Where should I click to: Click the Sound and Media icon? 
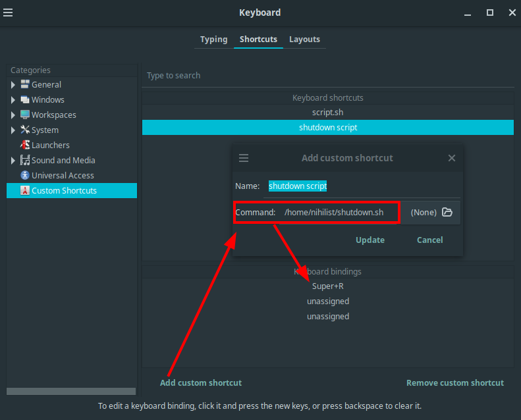[x=25, y=160]
